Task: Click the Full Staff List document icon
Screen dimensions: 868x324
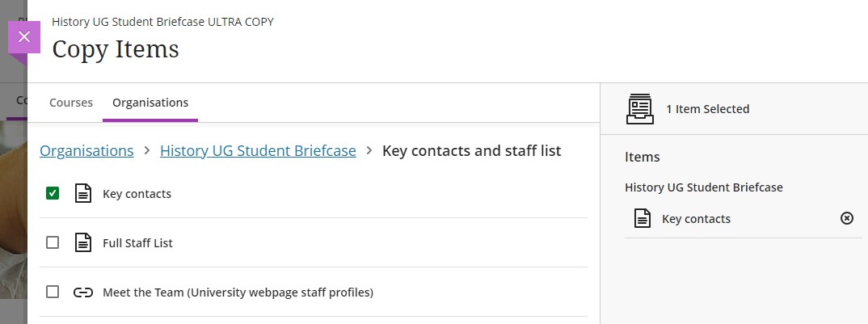Action: (83, 242)
